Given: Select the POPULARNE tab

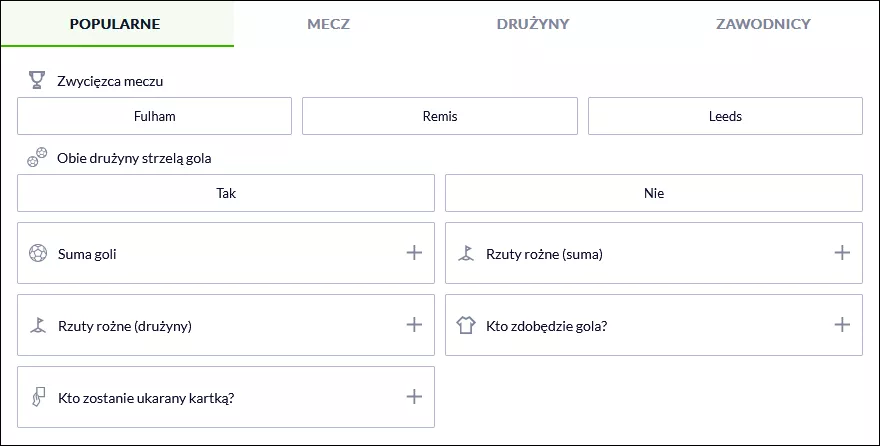Looking at the screenshot, I should click(x=115, y=24).
